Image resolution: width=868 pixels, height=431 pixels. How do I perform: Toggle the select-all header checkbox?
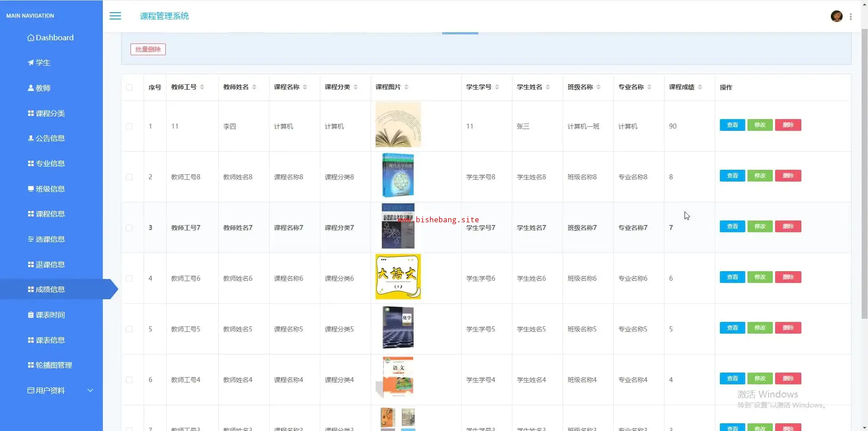click(129, 87)
